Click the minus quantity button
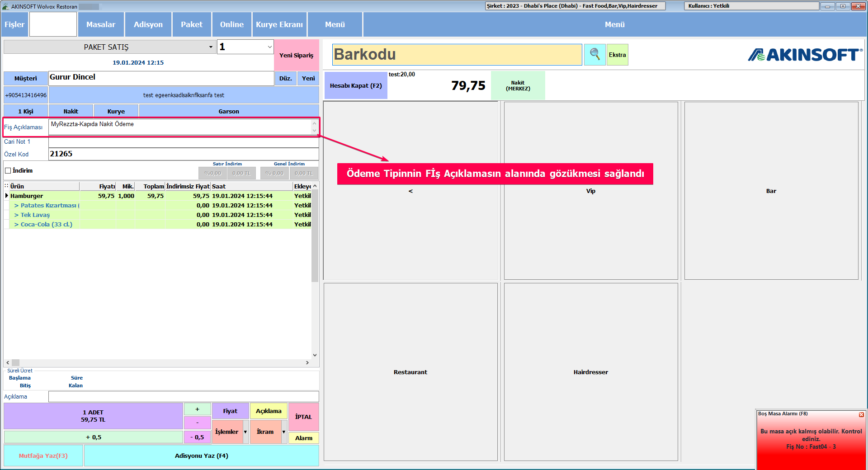Viewport: 868px width, 470px height. [x=197, y=423]
